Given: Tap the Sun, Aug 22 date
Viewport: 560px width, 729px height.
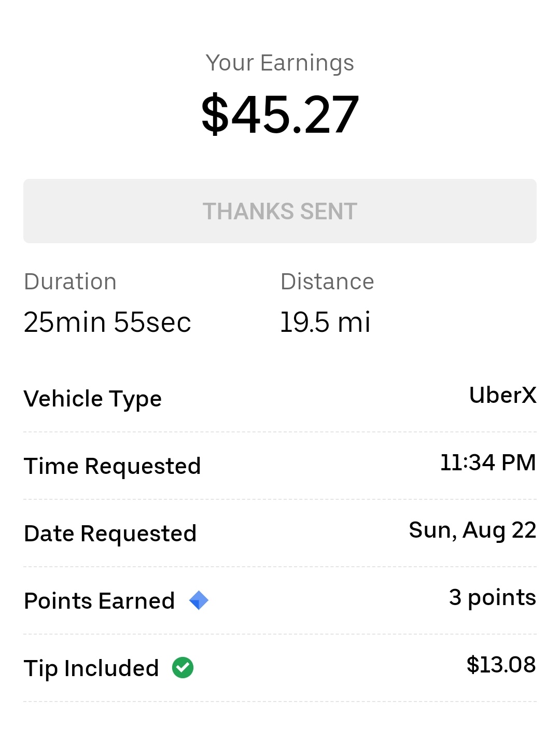Looking at the screenshot, I should click(x=472, y=530).
